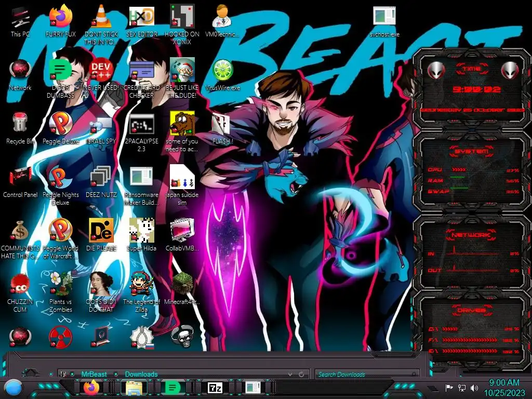The image size is (532, 399).
Task: Open 7-Zip from the taskbar
Action: click(215, 388)
